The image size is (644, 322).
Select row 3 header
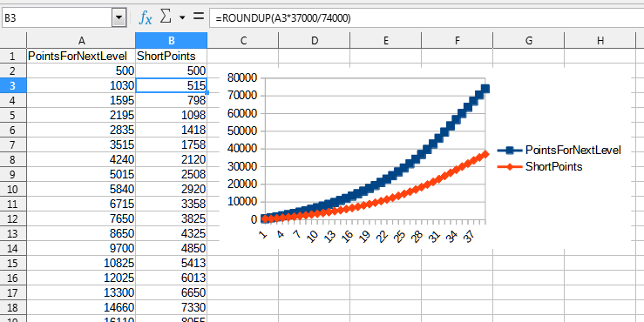13,85
